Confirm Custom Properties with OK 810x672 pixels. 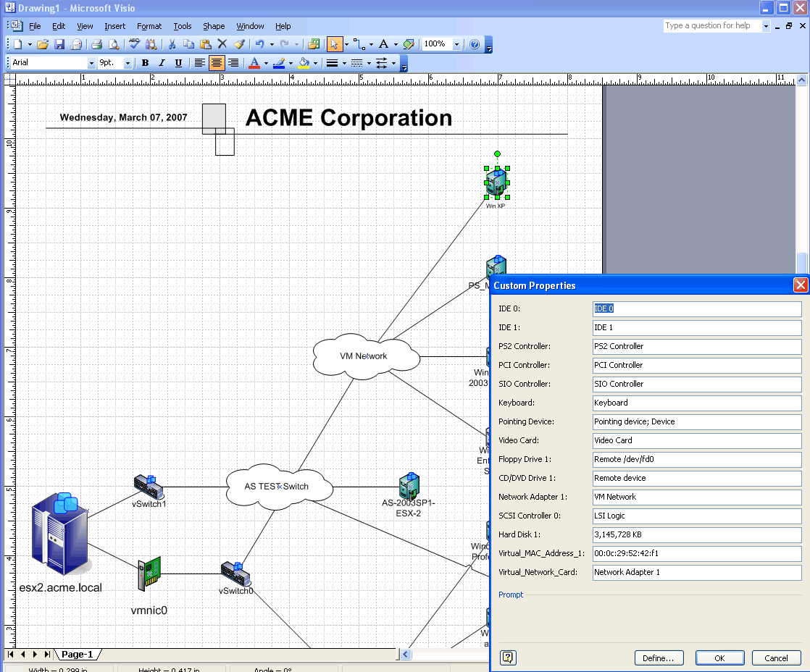tap(719, 658)
